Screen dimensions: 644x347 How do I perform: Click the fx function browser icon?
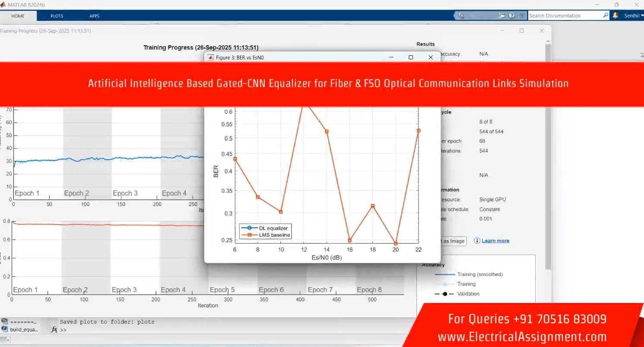[54, 329]
